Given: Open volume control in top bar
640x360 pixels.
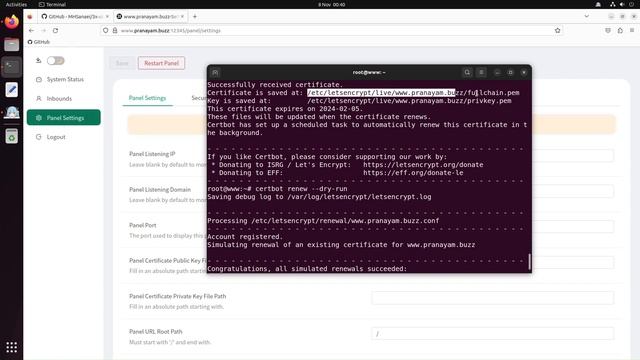Looking at the screenshot, I should [x=622, y=4].
